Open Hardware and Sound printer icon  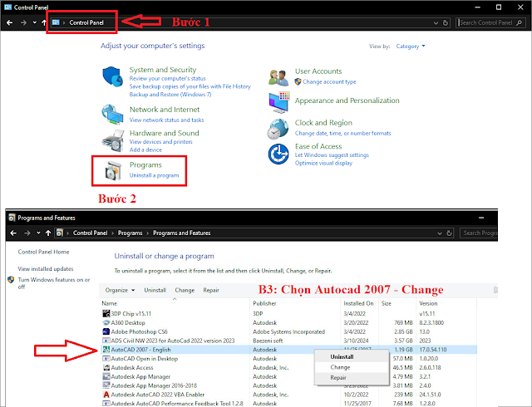pos(113,140)
